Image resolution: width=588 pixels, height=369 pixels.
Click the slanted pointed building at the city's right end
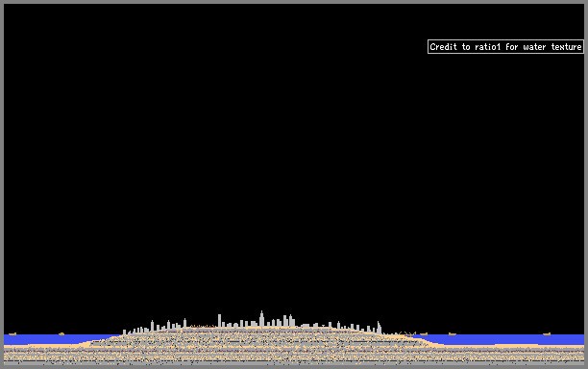tap(380, 328)
